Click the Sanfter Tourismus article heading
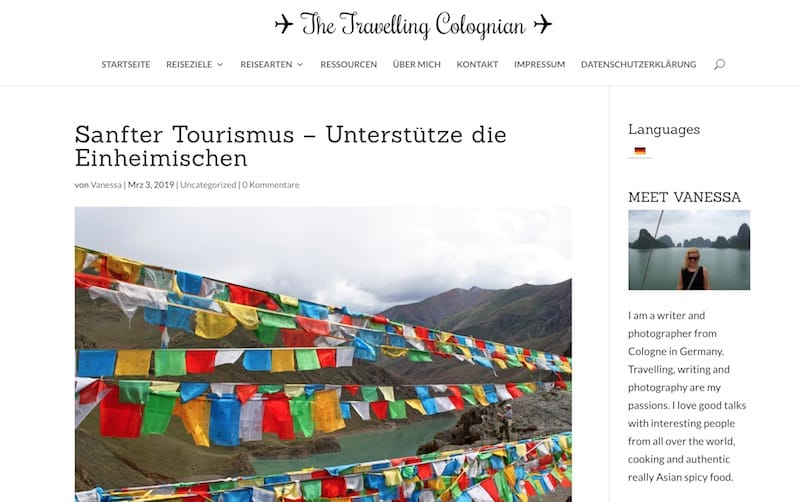The image size is (800, 502). click(291, 146)
